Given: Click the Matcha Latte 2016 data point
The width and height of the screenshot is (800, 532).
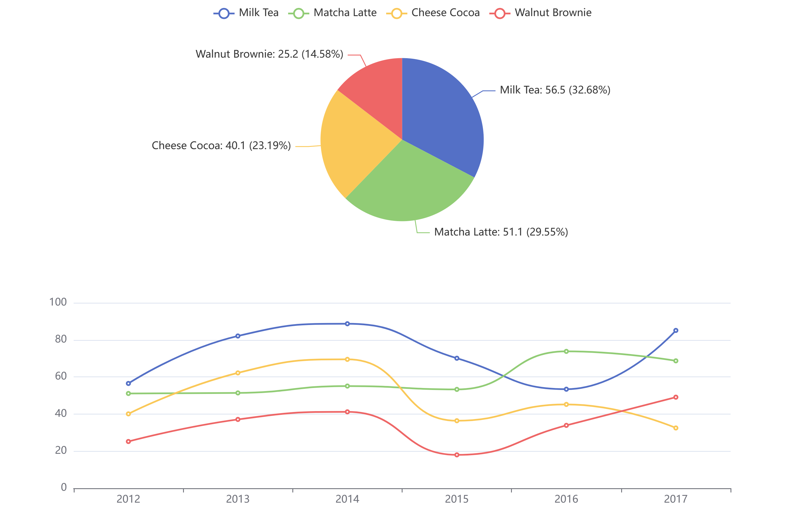Looking at the screenshot, I should point(566,352).
